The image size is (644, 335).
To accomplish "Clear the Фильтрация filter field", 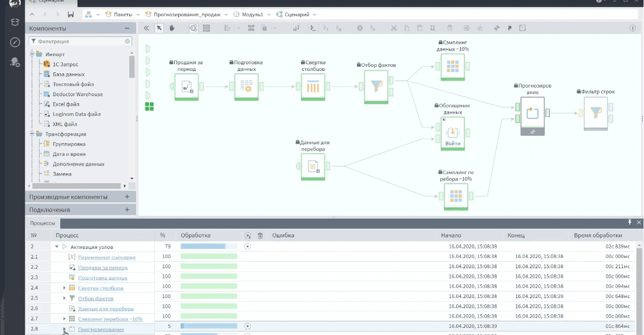I will click(x=127, y=41).
